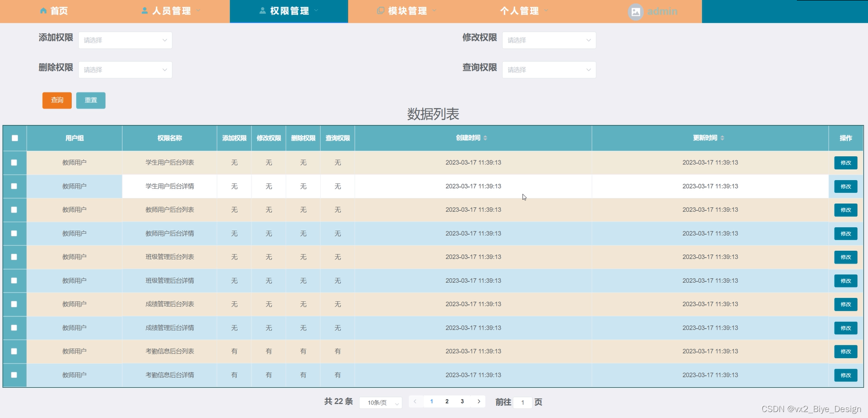Click 修改 for 考勤信息后台列表 row
Viewport: 868px width, 418px height.
pyautogui.click(x=846, y=352)
